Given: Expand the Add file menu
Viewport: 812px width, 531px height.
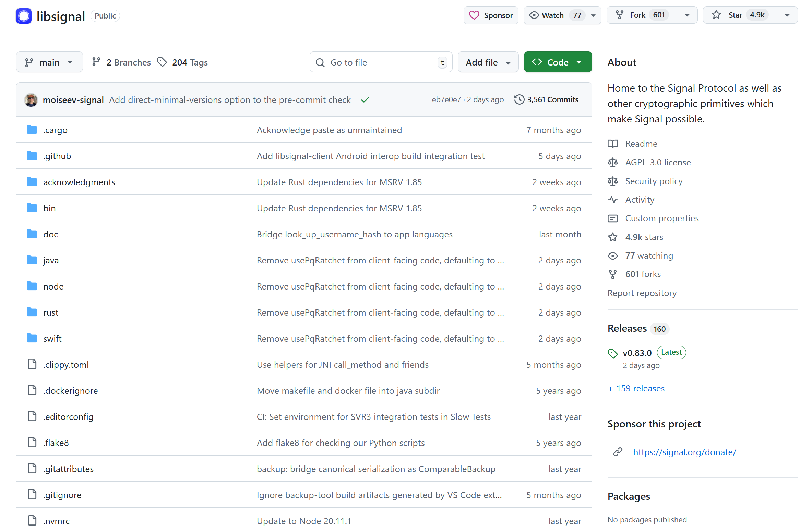Looking at the screenshot, I should [x=488, y=62].
